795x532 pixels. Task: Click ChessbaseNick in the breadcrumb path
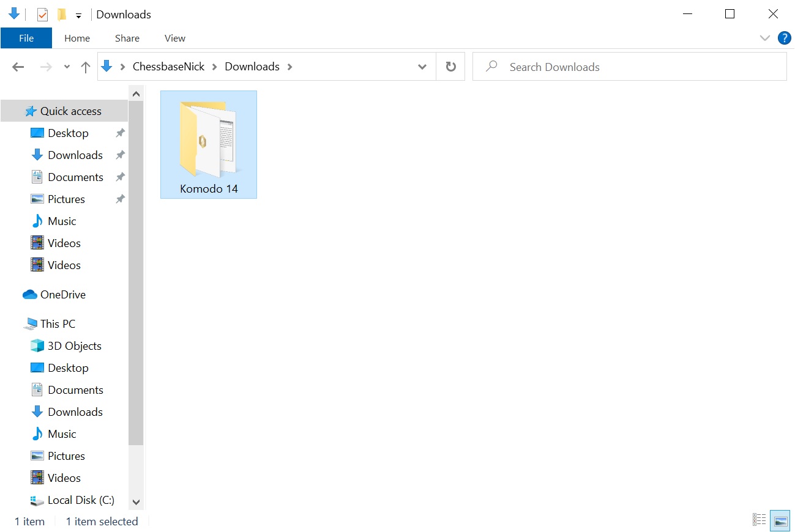pos(168,67)
